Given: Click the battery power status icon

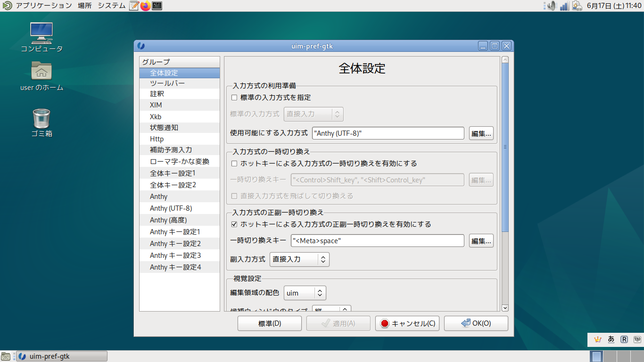Looking at the screenshot, I should pos(577,6).
